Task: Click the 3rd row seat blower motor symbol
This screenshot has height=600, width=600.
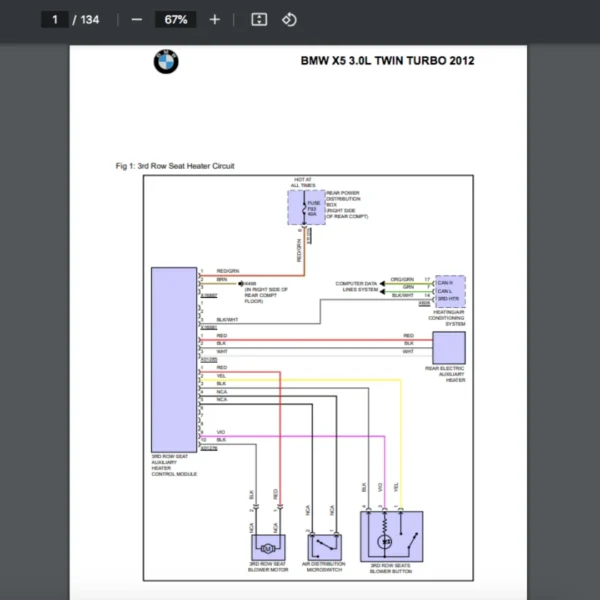Action: 268,547
